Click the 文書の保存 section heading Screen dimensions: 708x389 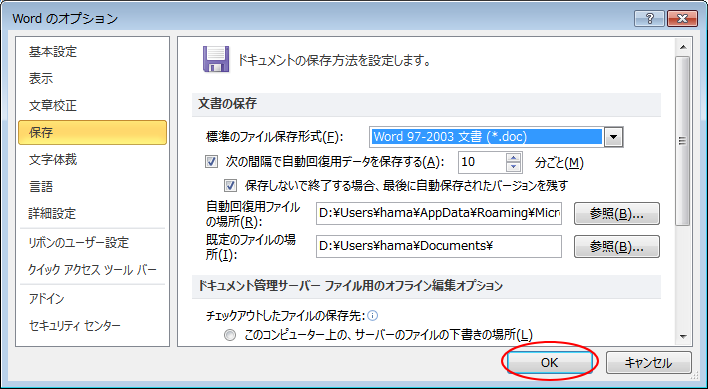tap(228, 104)
